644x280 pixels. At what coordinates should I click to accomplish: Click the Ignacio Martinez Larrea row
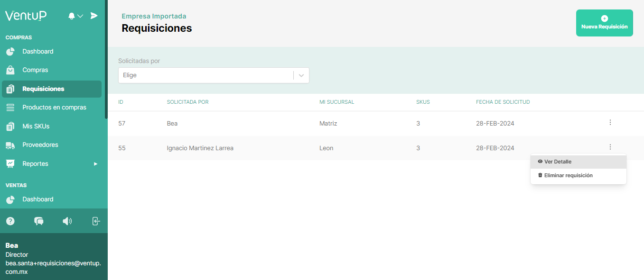click(x=200, y=148)
